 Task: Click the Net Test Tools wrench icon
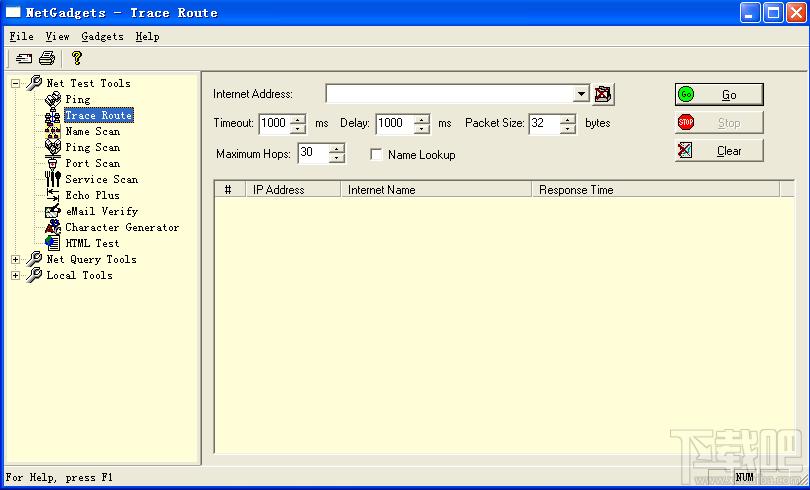[x=34, y=83]
